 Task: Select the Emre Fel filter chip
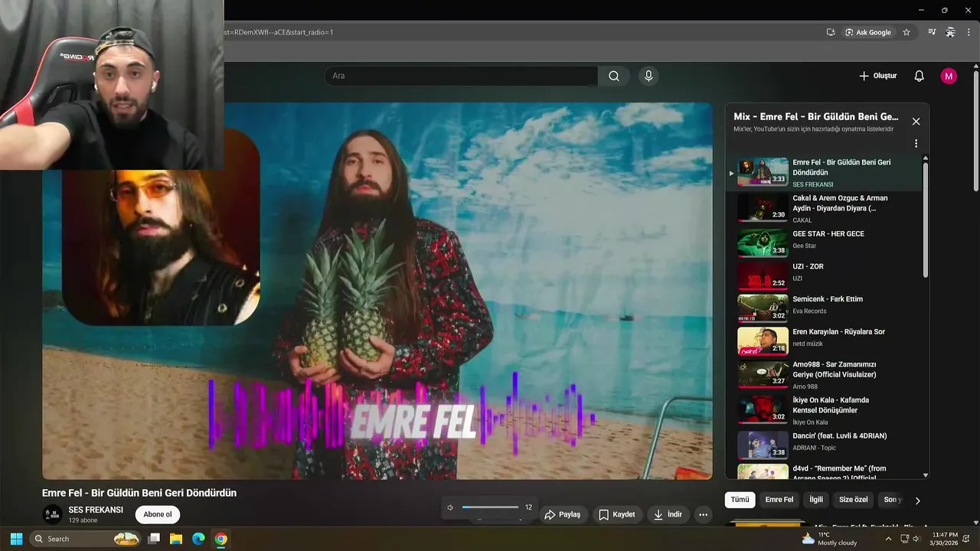(x=779, y=500)
